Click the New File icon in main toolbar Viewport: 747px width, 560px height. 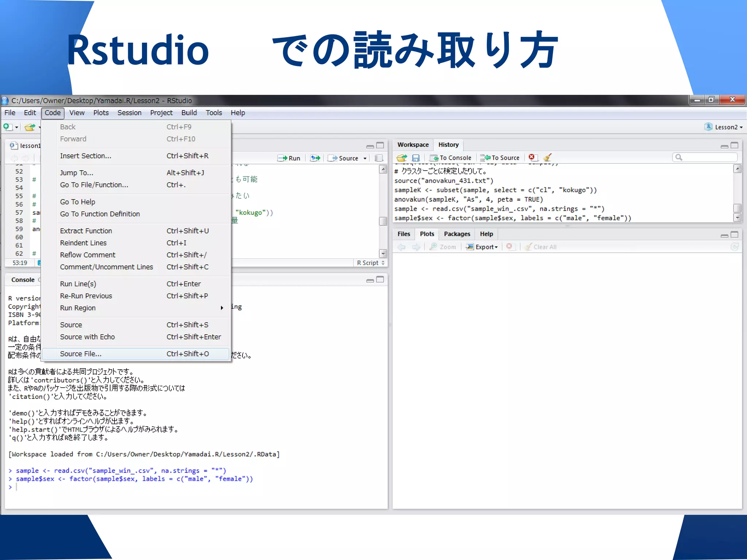click(x=7, y=127)
